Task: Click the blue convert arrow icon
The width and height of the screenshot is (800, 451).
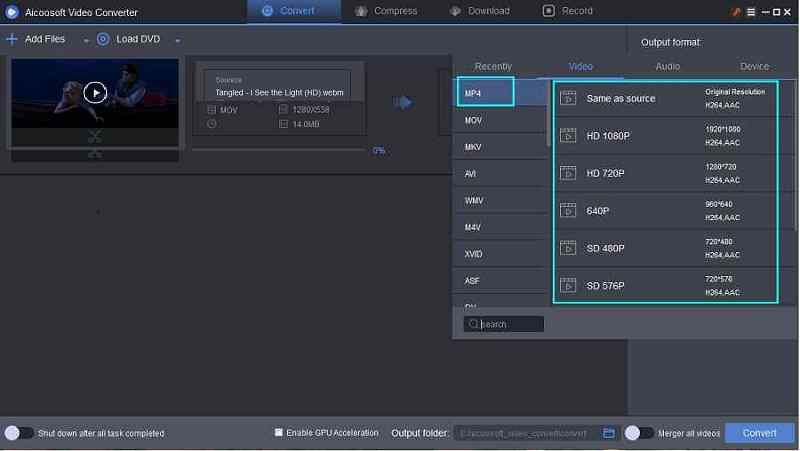Action: [403, 103]
